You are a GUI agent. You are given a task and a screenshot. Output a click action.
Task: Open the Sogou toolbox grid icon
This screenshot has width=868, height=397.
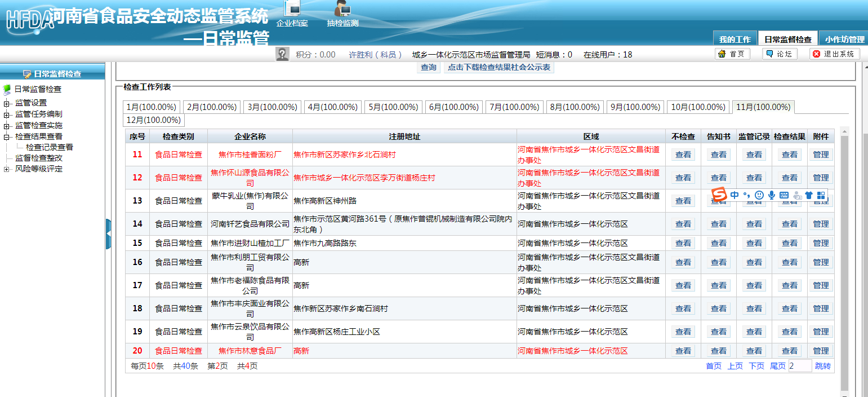coord(821,195)
